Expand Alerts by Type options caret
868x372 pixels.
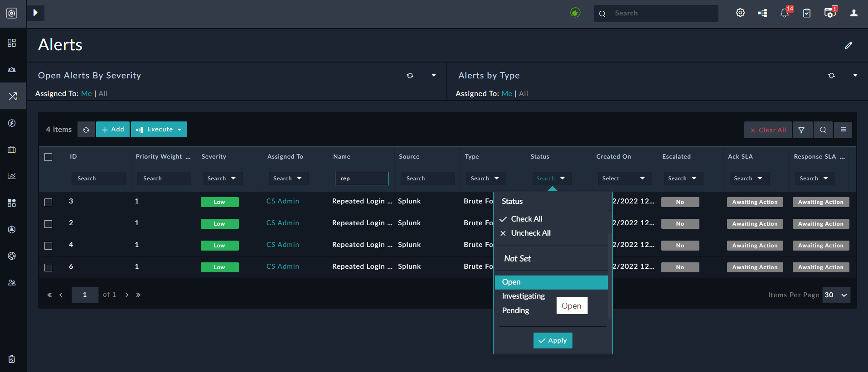855,76
